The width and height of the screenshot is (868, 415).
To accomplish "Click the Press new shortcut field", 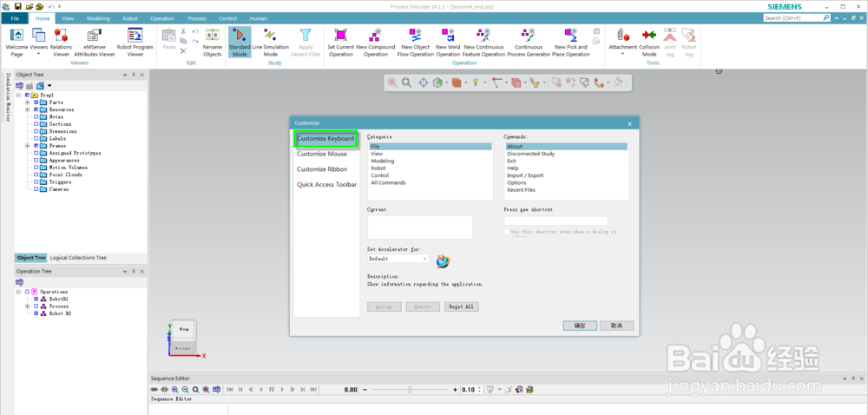I will 556,221.
